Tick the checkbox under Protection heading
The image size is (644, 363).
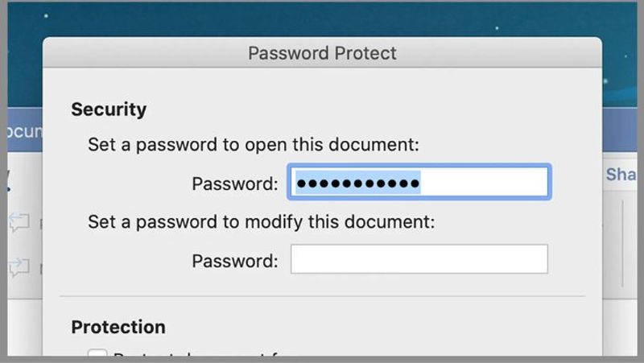click(97, 355)
